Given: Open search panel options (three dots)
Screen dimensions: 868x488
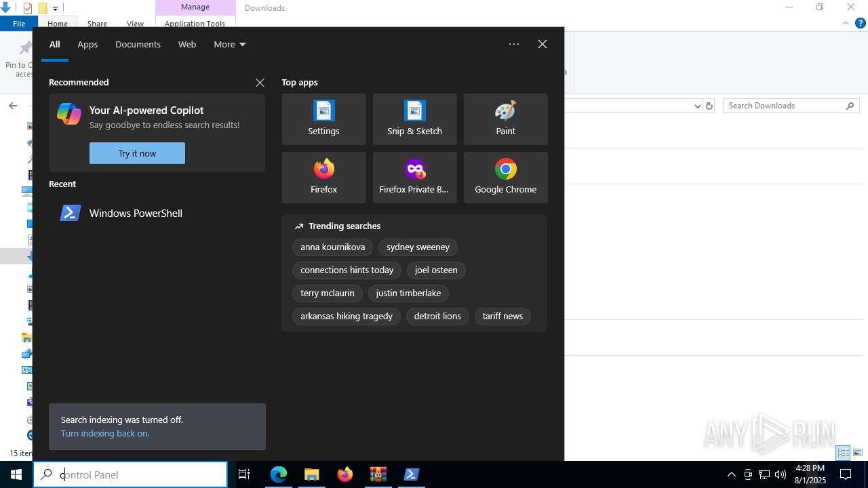Looking at the screenshot, I should pyautogui.click(x=514, y=44).
